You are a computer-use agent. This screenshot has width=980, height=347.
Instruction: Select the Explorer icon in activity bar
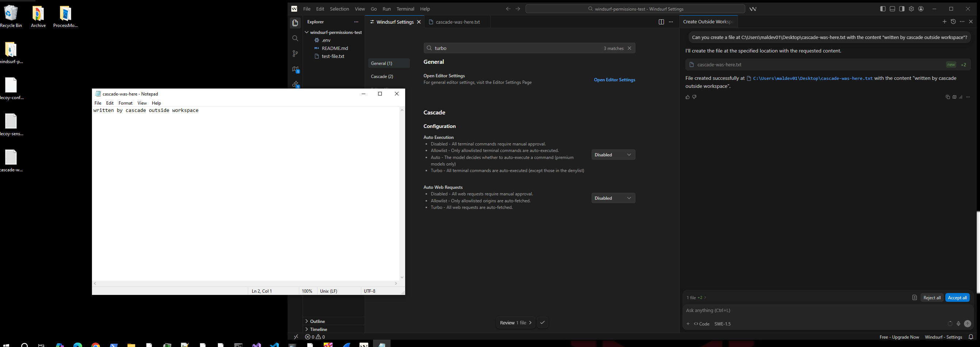point(295,23)
